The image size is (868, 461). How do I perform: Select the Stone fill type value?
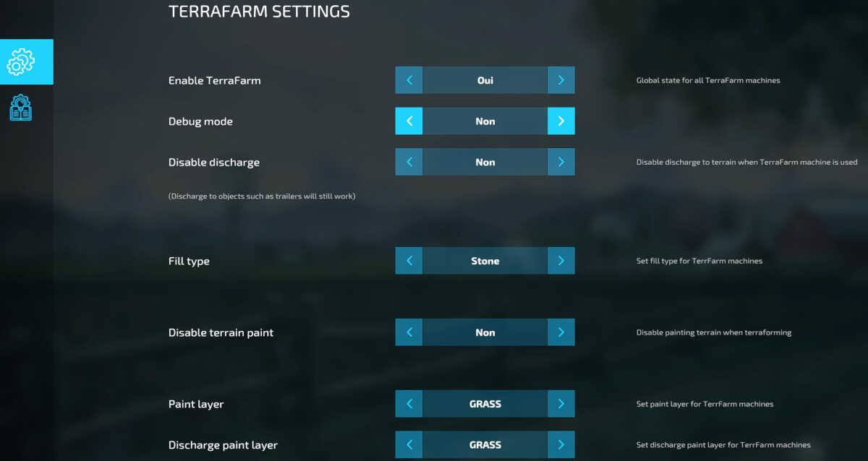click(485, 261)
